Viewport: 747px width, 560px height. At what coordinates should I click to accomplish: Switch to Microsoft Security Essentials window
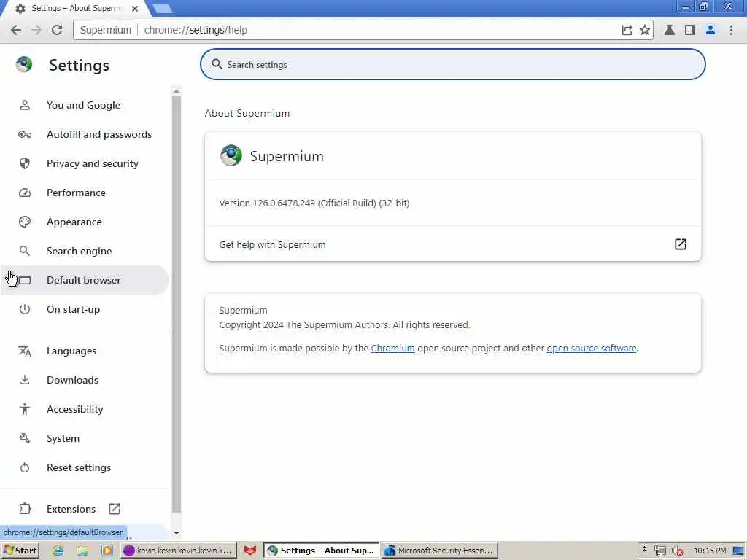click(x=440, y=551)
